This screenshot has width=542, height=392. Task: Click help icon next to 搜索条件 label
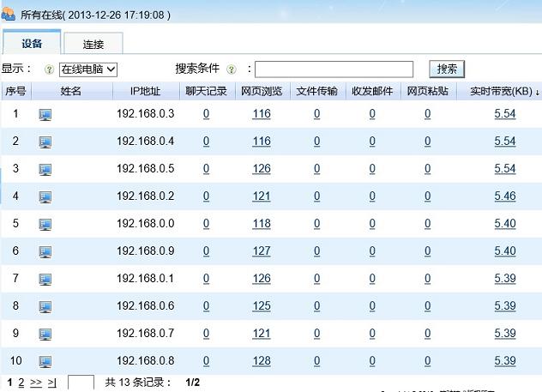coord(232,69)
